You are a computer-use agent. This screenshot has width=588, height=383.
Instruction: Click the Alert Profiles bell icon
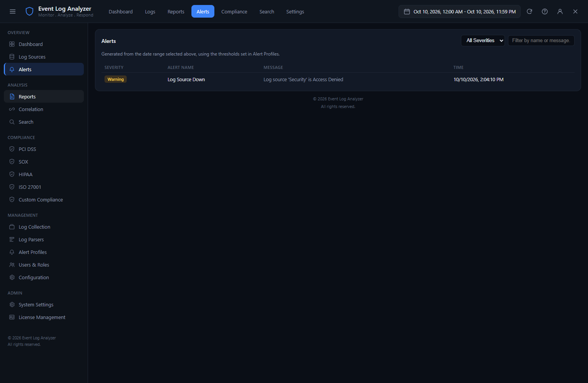tap(12, 252)
